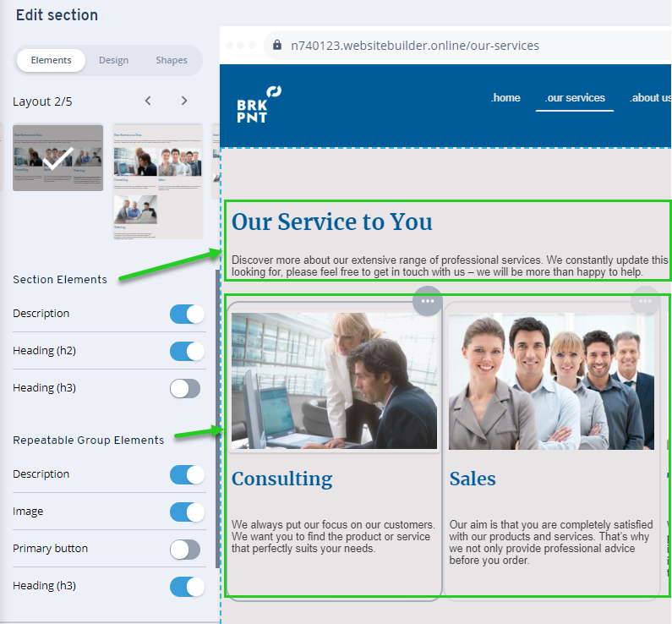
Task: Disable Section Elements Heading (h2) switch
Action: click(187, 351)
